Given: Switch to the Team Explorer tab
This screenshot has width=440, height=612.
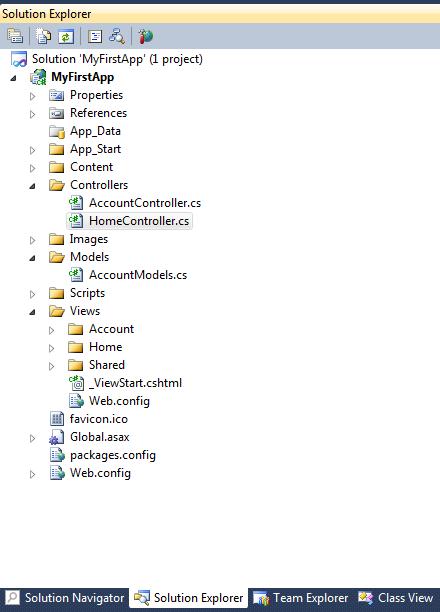Looking at the screenshot, I should (x=301, y=598).
